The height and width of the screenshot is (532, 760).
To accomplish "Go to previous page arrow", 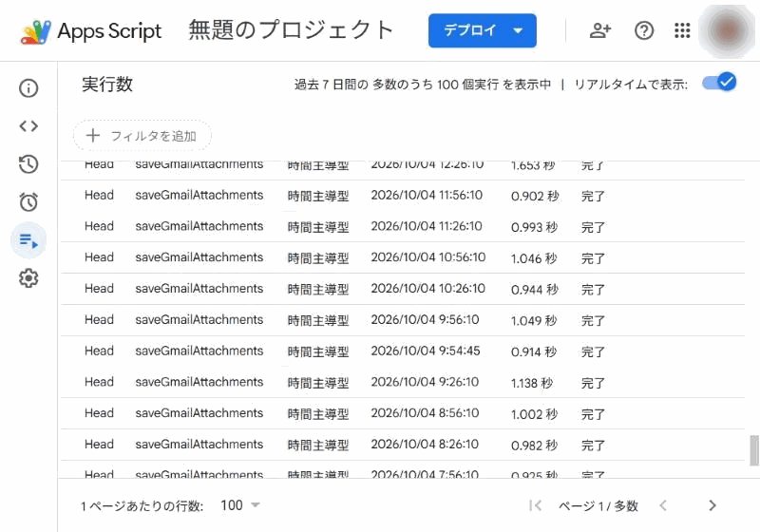I will point(663,505).
